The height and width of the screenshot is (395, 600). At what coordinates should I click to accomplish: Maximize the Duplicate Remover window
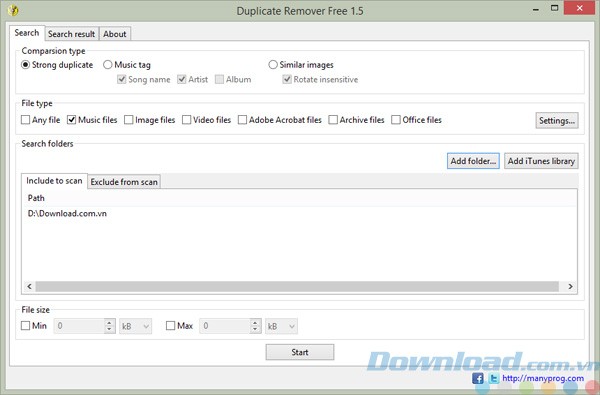coord(554,8)
